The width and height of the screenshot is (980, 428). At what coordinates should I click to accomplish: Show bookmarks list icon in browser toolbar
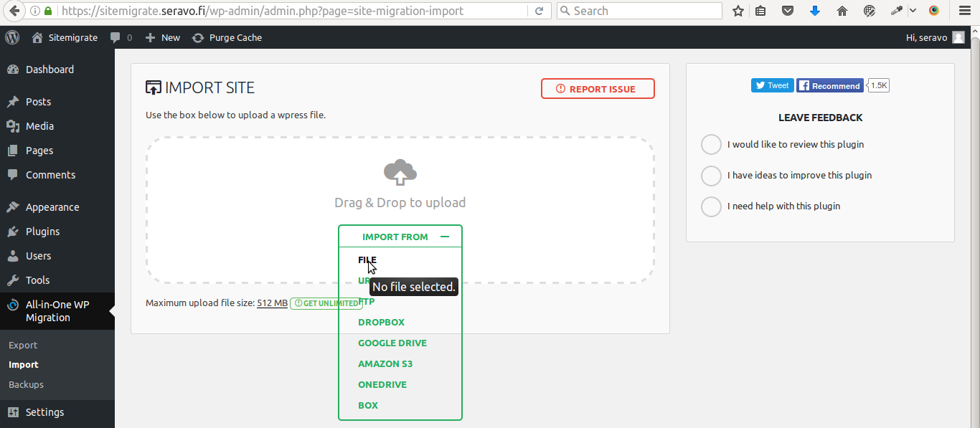[760, 11]
